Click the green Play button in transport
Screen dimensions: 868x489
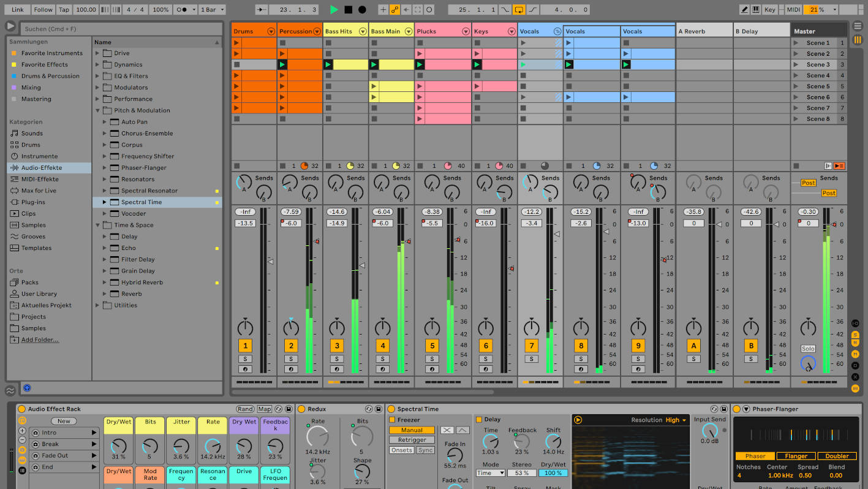click(334, 10)
